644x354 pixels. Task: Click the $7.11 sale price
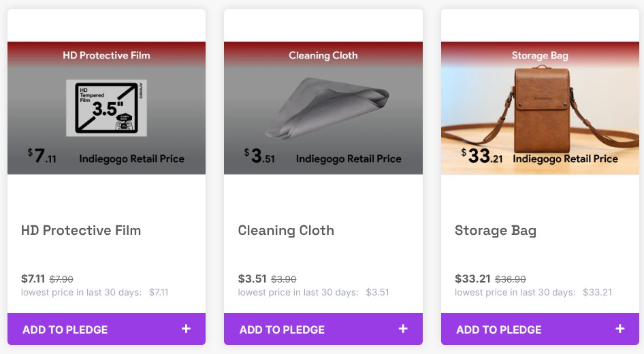pos(33,278)
